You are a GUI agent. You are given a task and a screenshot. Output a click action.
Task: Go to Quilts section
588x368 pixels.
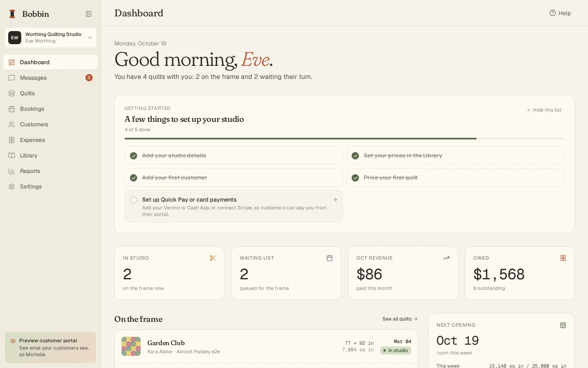click(51, 93)
